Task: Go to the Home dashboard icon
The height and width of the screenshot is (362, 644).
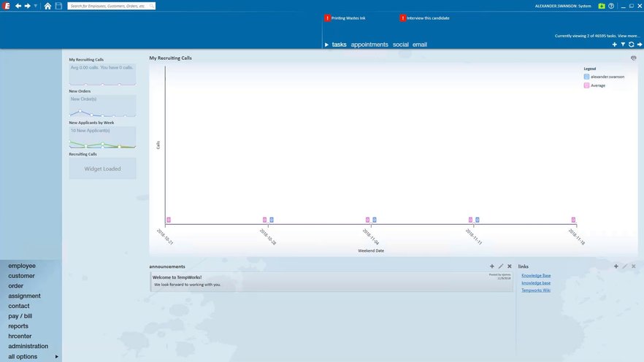Action: 47,6
